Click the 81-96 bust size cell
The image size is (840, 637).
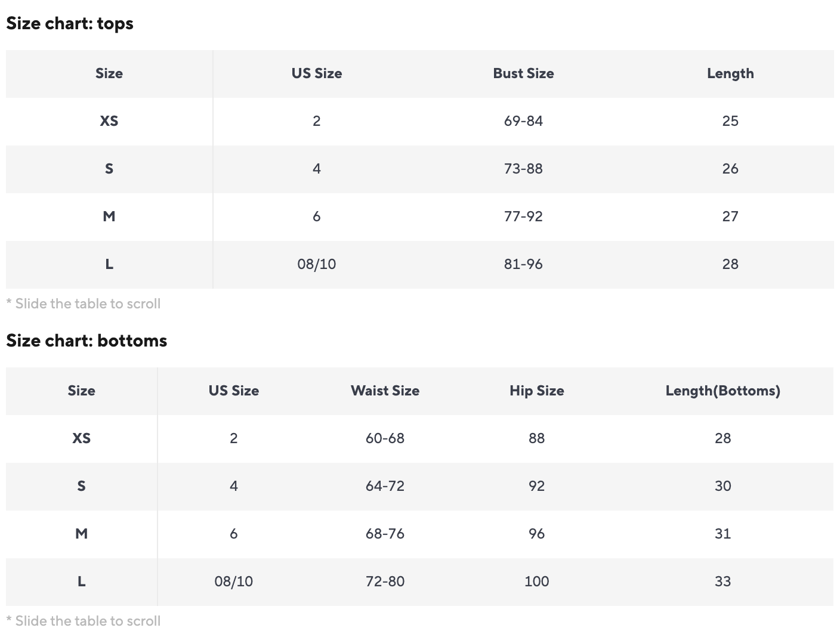[523, 264]
